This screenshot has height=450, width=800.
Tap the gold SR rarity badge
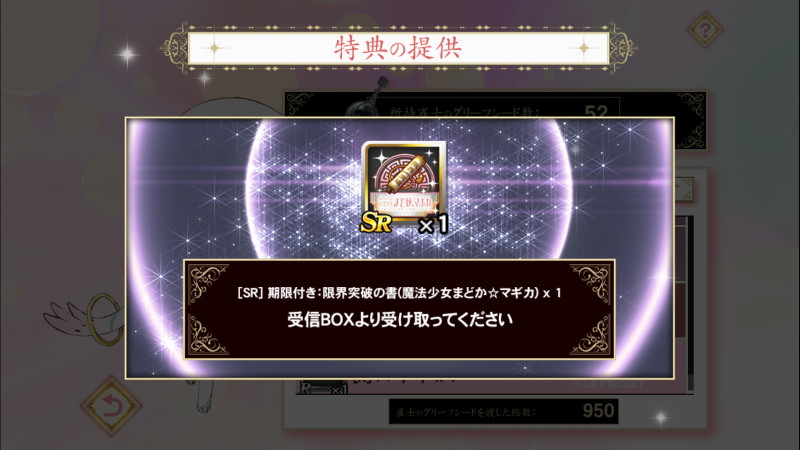coord(376,222)
